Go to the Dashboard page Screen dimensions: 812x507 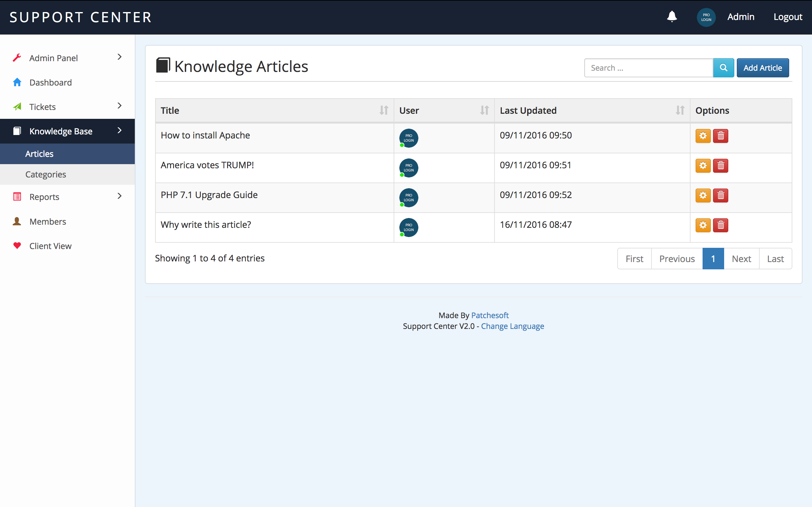click(50, 82)
